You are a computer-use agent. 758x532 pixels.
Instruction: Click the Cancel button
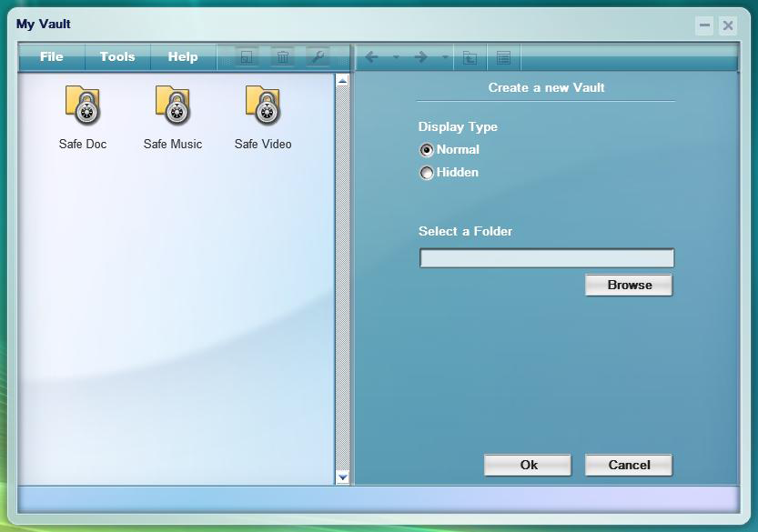[629, 465]
